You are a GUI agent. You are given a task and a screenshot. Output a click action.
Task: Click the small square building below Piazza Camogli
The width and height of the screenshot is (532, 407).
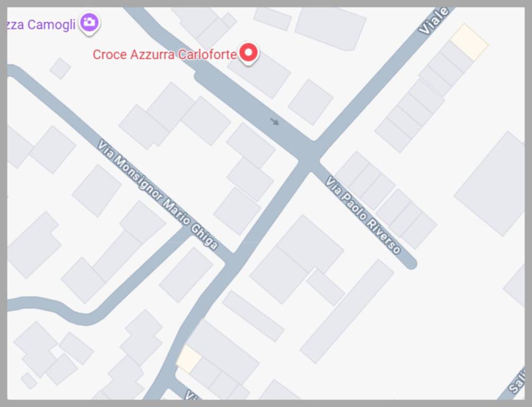click(x=60, y=68)
